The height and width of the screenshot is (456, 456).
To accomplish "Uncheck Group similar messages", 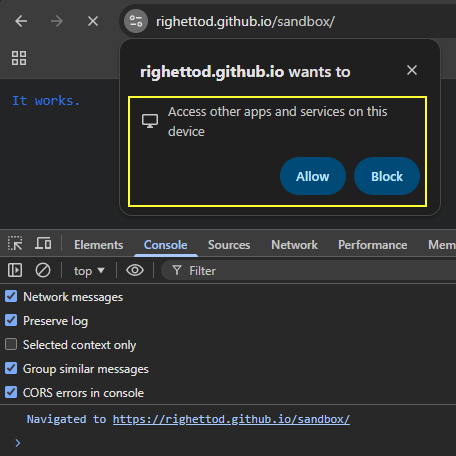I will [11, 368].
